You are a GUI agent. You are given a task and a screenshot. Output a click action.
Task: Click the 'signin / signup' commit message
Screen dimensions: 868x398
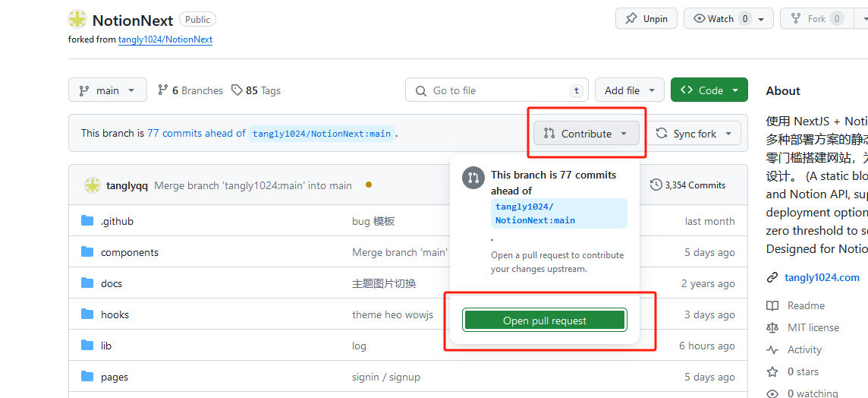(386, 377)
